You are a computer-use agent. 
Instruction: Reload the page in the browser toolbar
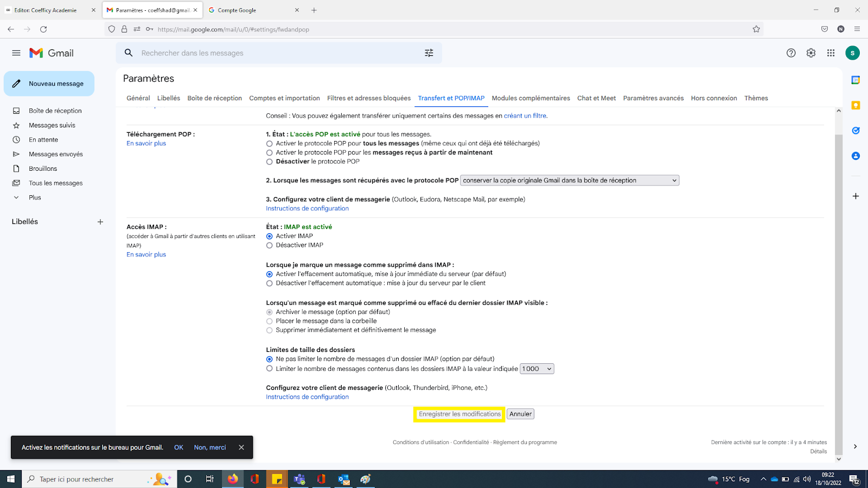tap(43, 29)
